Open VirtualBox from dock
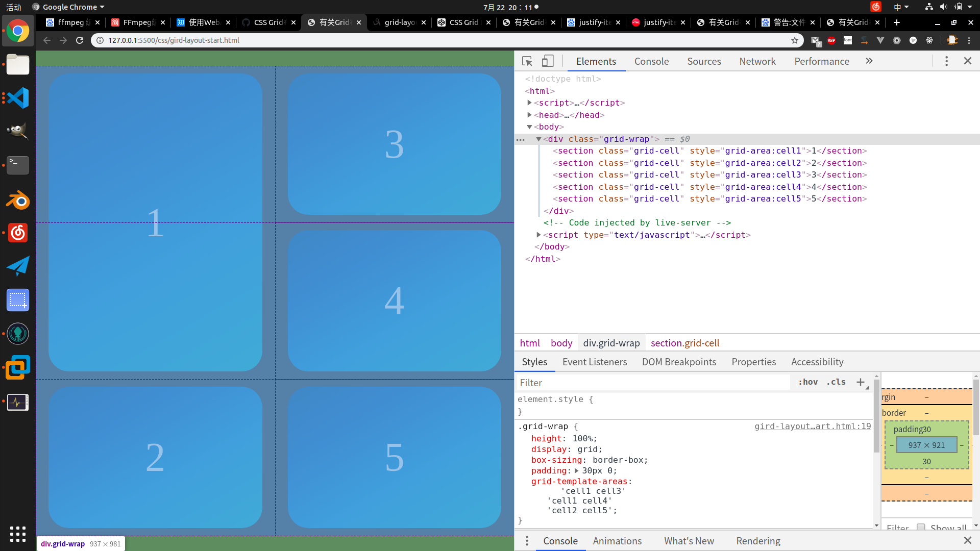Image resolution: width=980 pixels, height=551 pixels. tap(18, 367)
